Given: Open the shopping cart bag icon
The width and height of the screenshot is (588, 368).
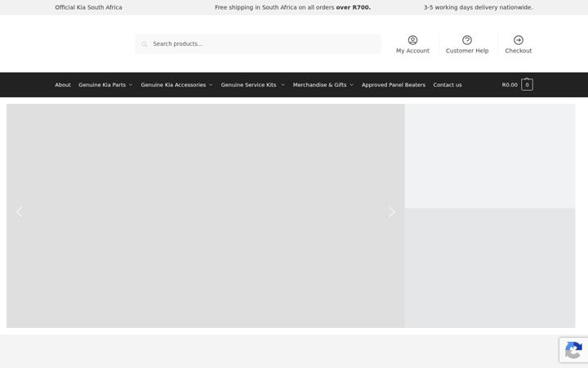Looking at the screenshot, I should click(x=527, y=84).
